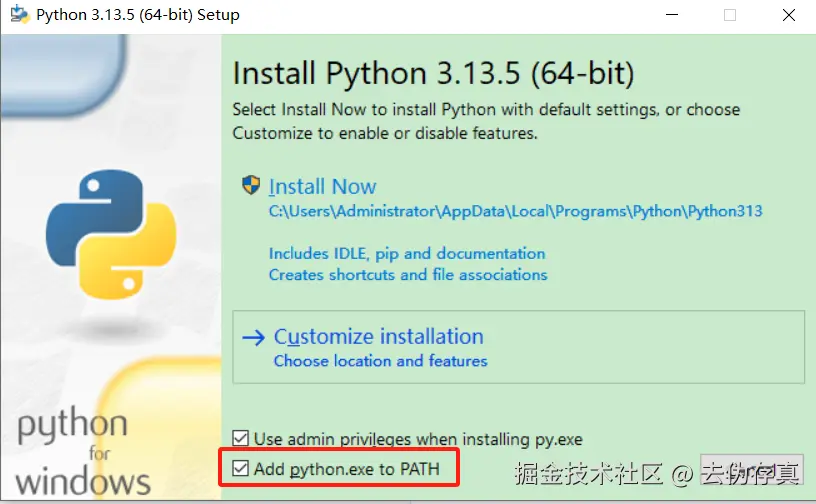Minimize the Python Setup window
816x504 pixels.
coord(672,15)
